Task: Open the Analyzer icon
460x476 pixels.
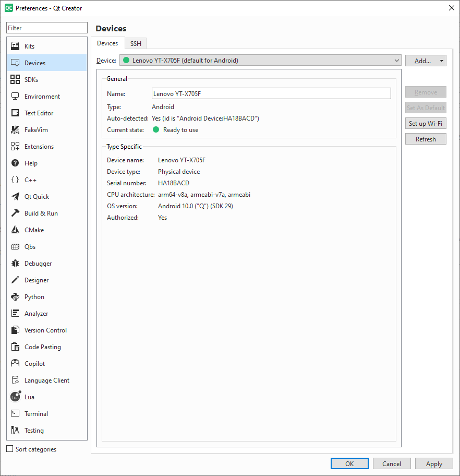Action: [x=15, y=313]
